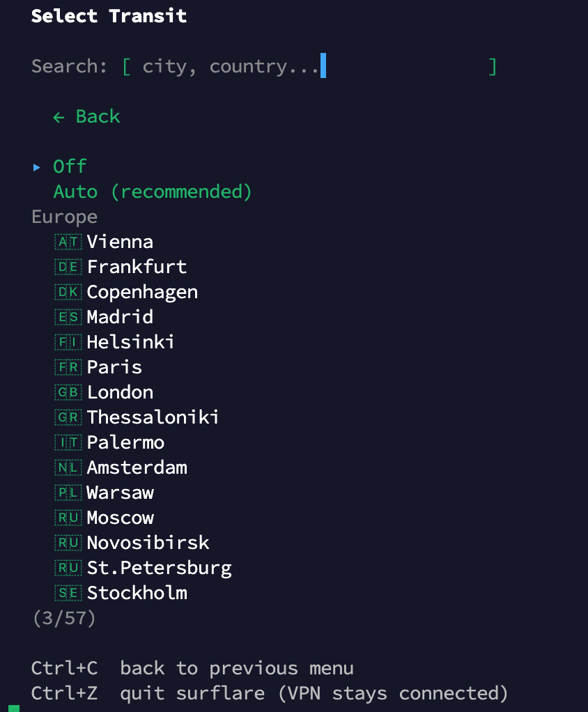Click the GB flag icon beside London

[68, 392]
